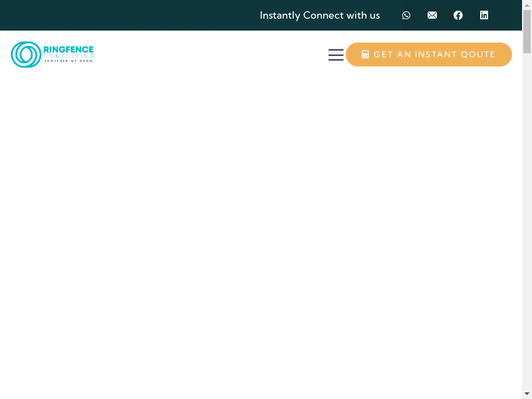The image size is (532, 399).
Task: Click the email envelope icon
Action: pos(432,15)
